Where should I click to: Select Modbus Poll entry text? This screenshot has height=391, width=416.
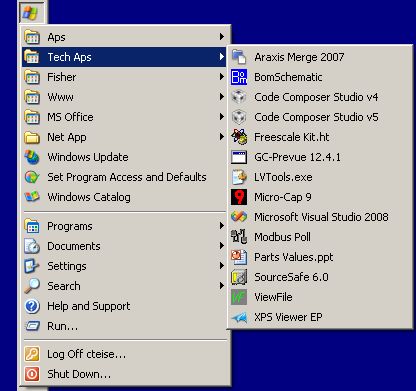(x=282, y=237)
